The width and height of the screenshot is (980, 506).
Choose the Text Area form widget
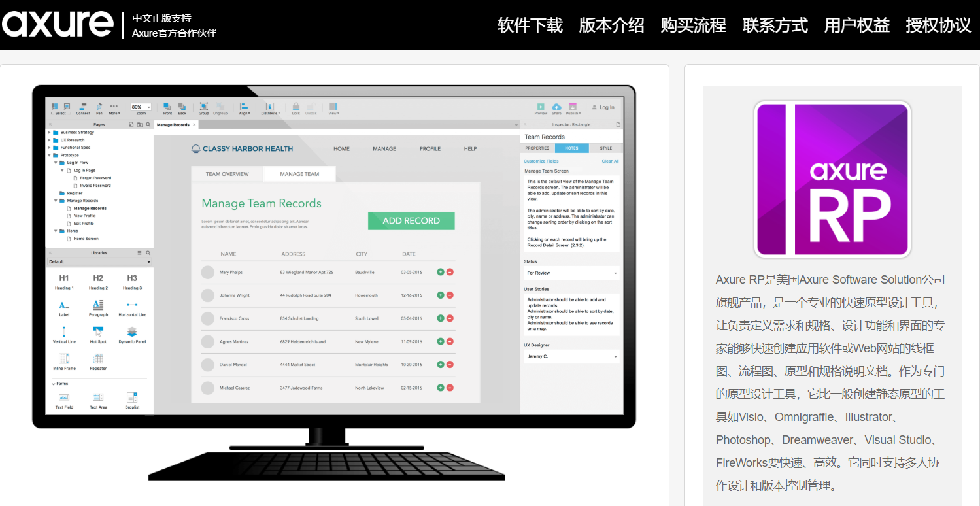(x=98, y=401)
